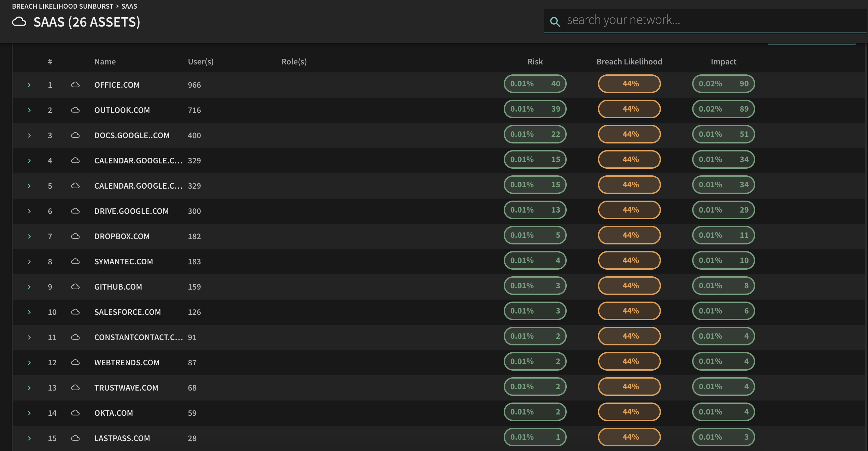Click the SAAS breadcrumb item
Image resolution: width=868 pixels, height=451 pixels.
129,6
